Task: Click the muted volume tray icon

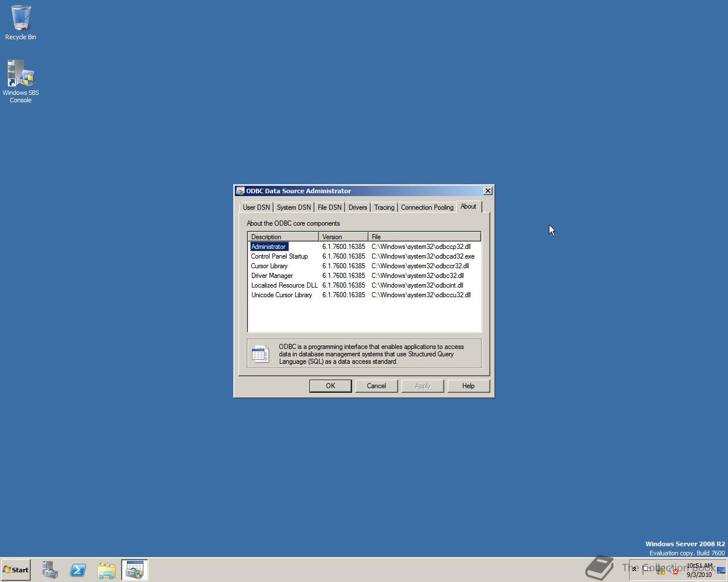Action: (674, 570)
